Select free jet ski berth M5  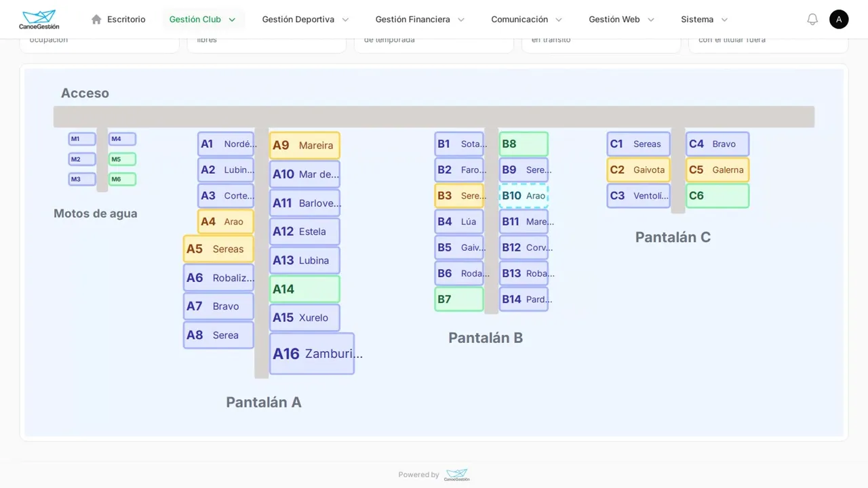pyautogui.click(x=122, y=159)
